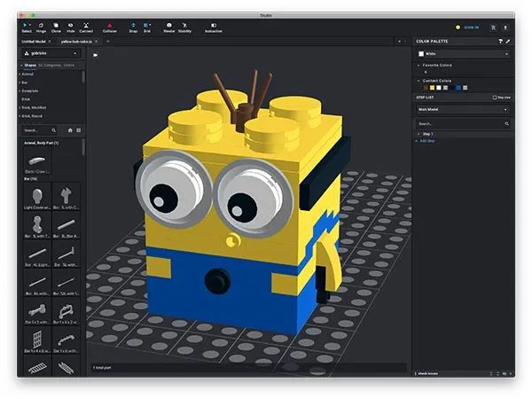The image size is (532, 399).
Task: Open the gobricks palette dropdown
Action: [51, 53]
